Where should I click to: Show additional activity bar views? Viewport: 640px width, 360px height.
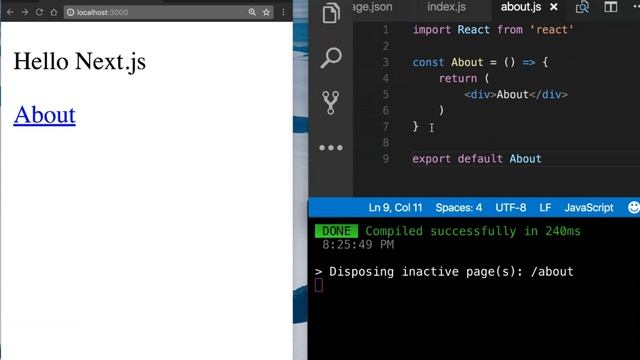tap(331, 148)
